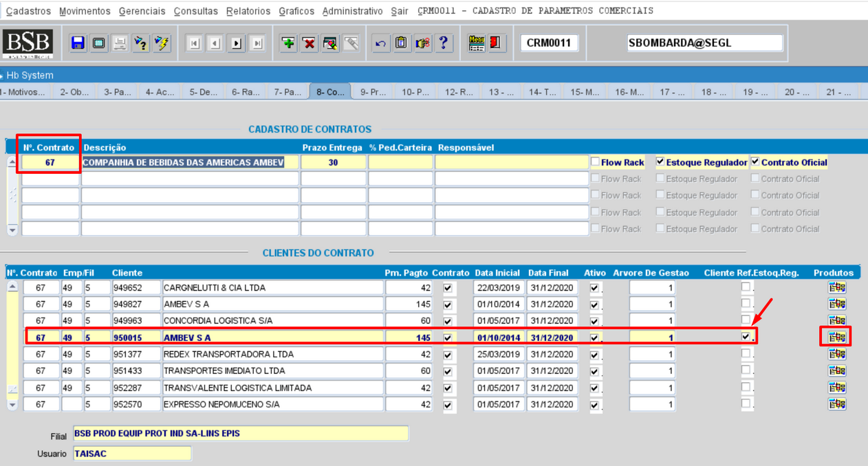Switch to the 14- T... tab
Viewport: 868px width, 466px height.
tap(542, 92)
